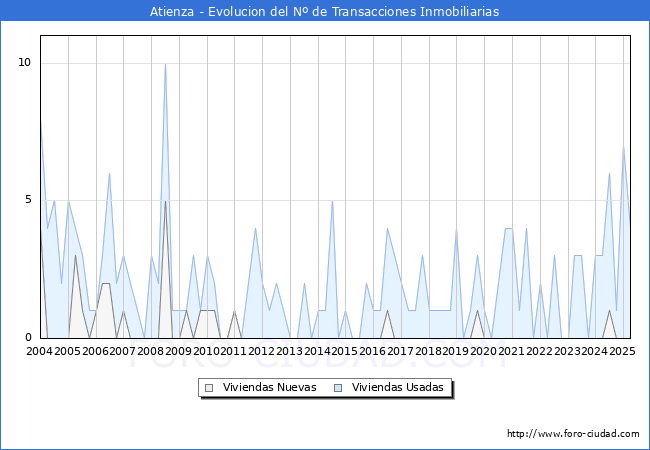The width and height of the screenshot is (650, 450).
Task: Click the 2005 x-axis label
Action: 67,351
